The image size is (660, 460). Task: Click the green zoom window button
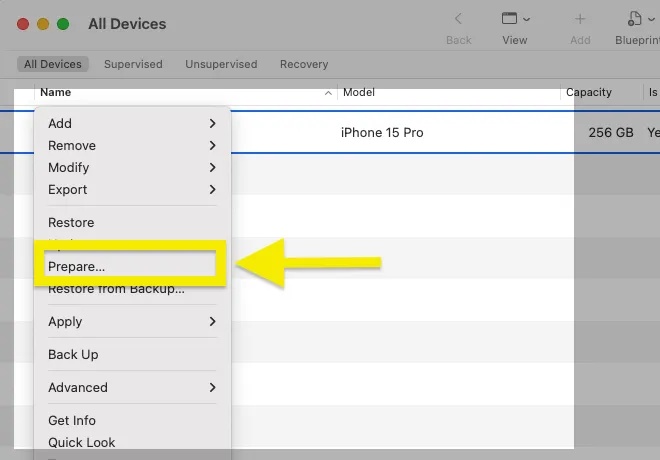[63, 24]
